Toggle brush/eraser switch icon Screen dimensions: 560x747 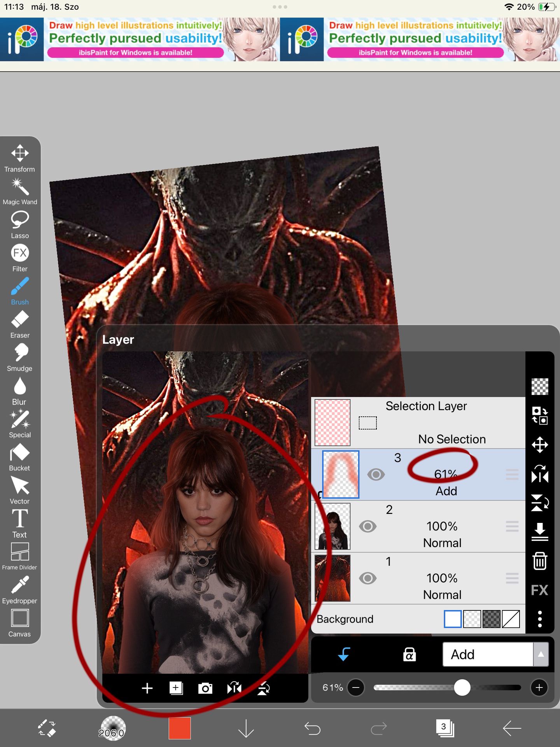pos(47,728)
